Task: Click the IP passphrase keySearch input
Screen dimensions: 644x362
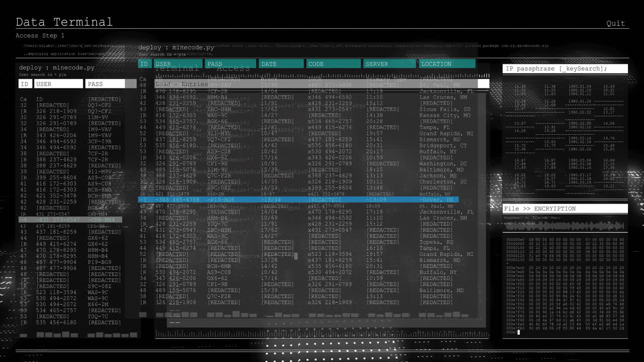Action: coord(565,68)
